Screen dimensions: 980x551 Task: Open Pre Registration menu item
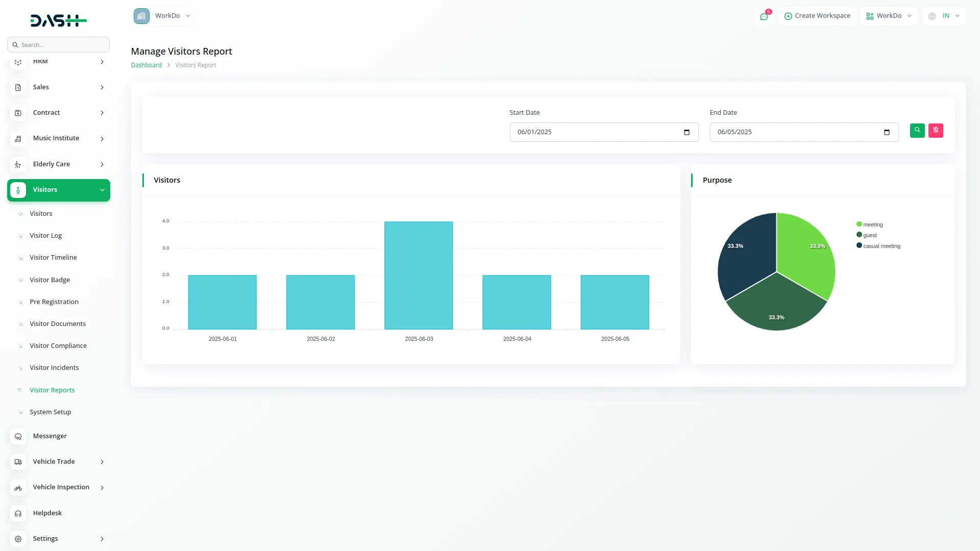click(x=54, y=302)
